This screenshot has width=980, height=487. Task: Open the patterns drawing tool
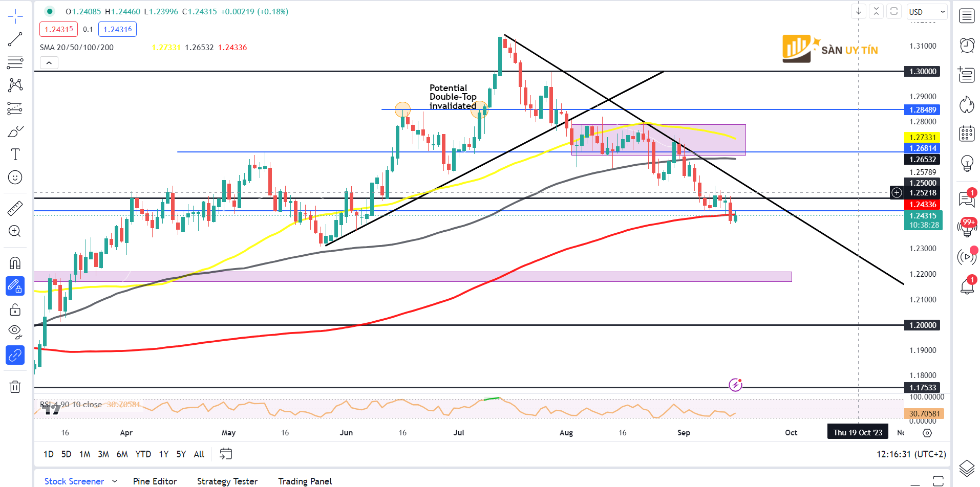point(15,85)
